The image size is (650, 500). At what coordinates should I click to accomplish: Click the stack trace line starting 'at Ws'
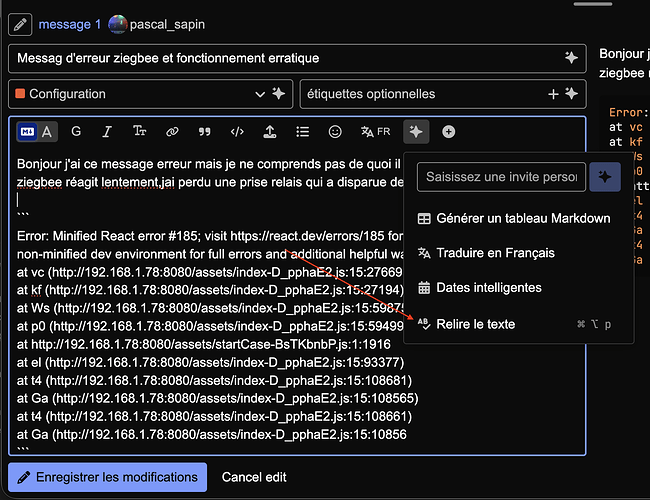(x=209, y=308)
